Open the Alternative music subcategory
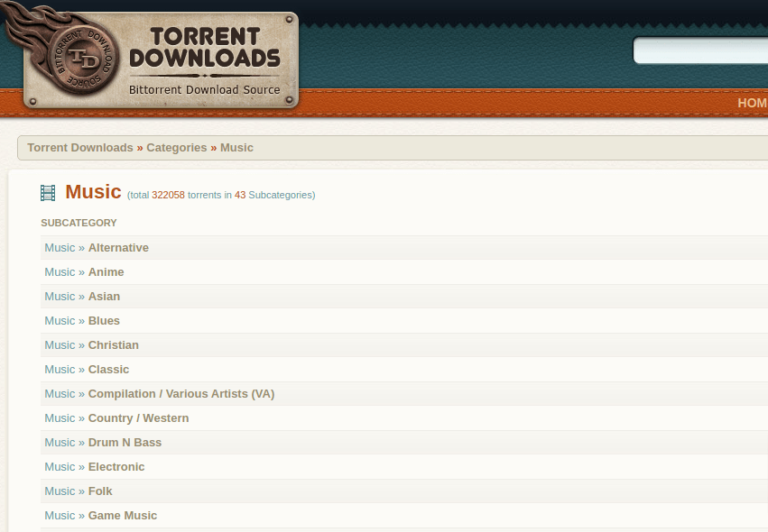The height and width of the screenshot is (532, 768). coord(118,248)
